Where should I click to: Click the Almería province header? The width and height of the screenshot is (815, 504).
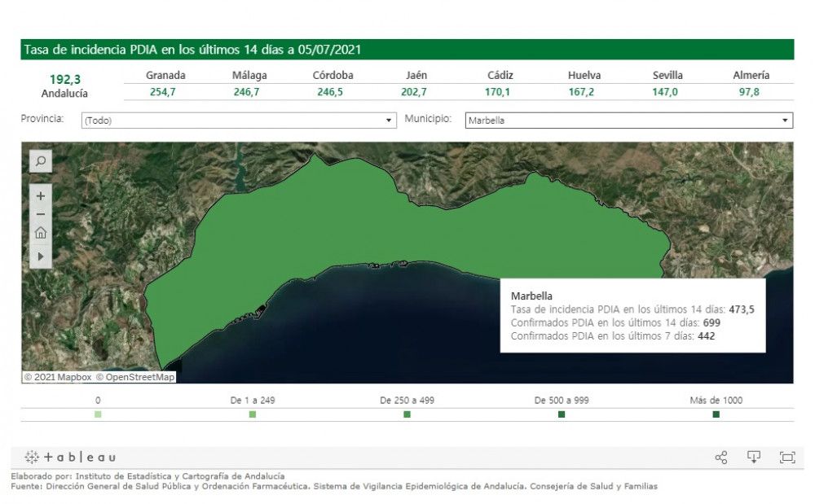coord(751,75)
